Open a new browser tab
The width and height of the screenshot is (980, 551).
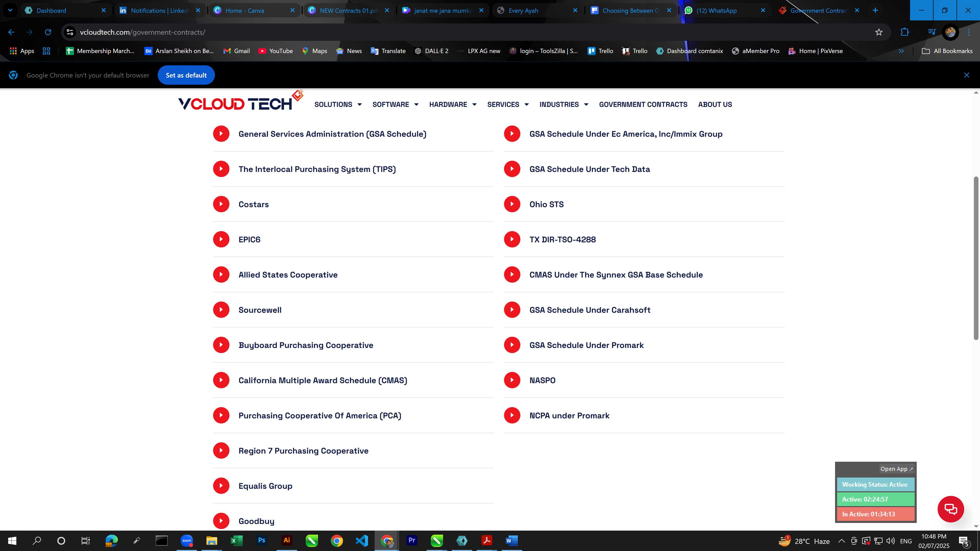click(875, 10)
